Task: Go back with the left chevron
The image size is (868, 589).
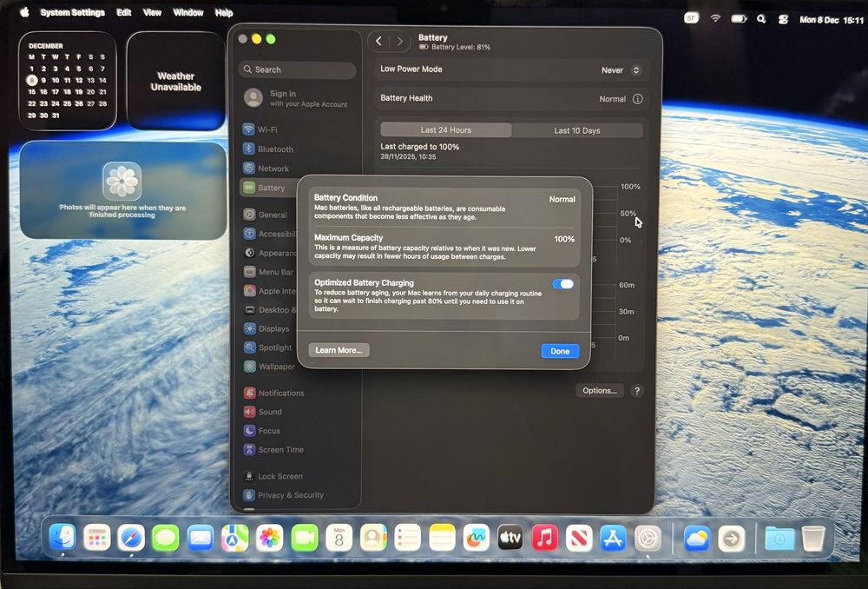Action: [378, 41]
